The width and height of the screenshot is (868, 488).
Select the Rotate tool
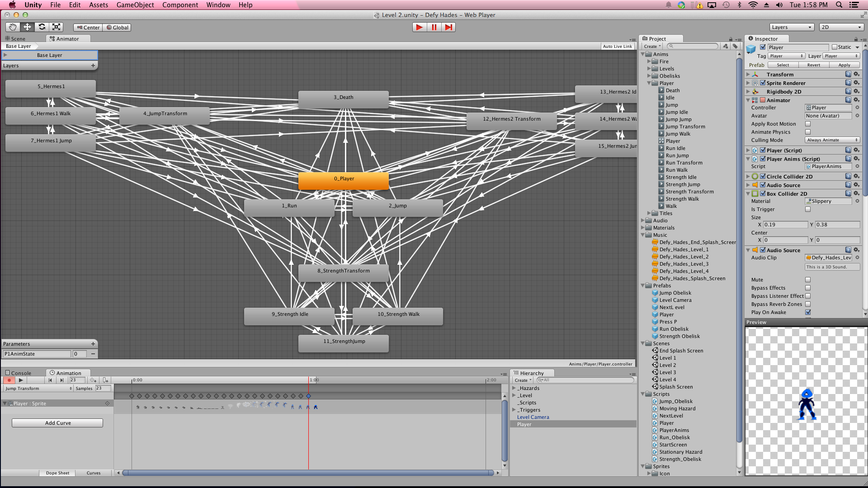[42, 27]
